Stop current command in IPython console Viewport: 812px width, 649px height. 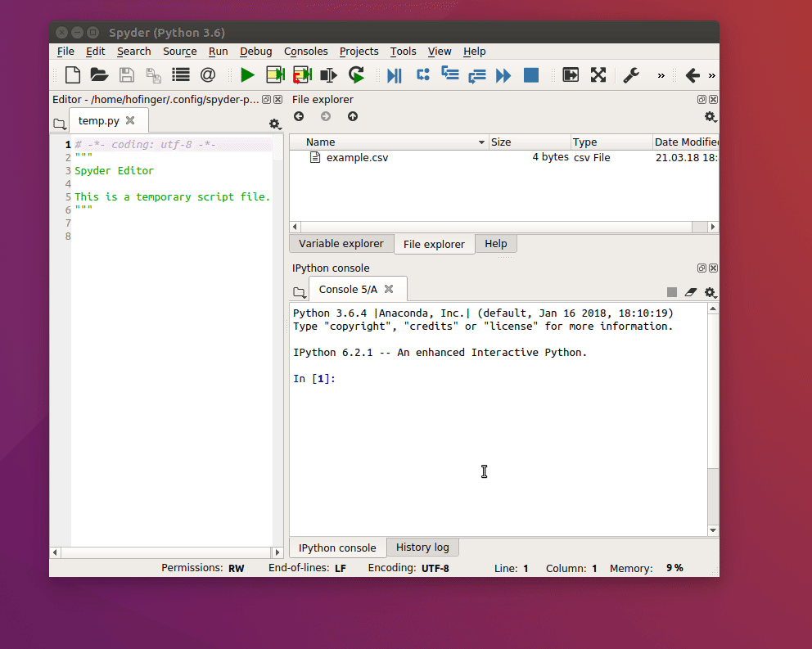(672, 292)
